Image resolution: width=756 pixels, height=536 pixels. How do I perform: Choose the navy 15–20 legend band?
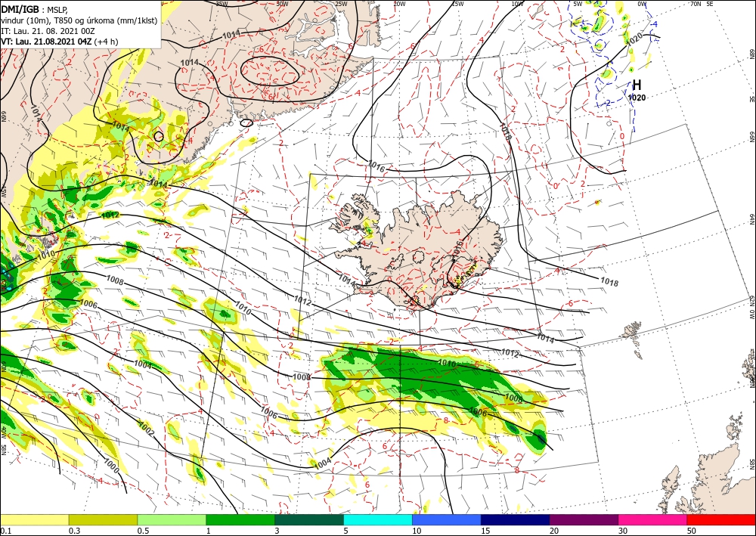point(515,519)
